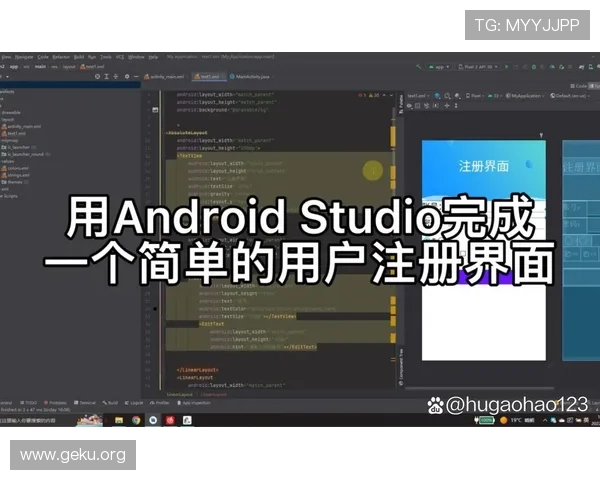
Task: Select ic_launcher_round in project tree
Action: 26,154
